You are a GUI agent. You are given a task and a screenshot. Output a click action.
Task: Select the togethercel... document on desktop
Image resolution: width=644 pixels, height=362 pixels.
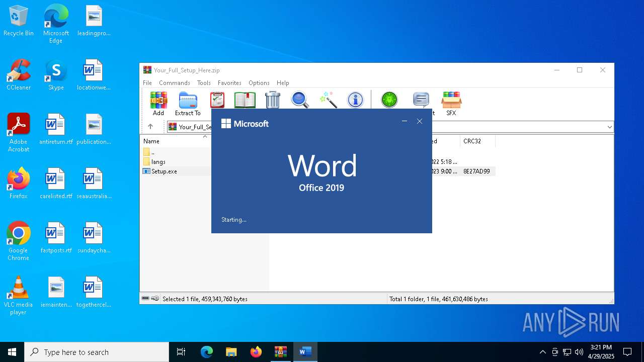coord(94,292)
